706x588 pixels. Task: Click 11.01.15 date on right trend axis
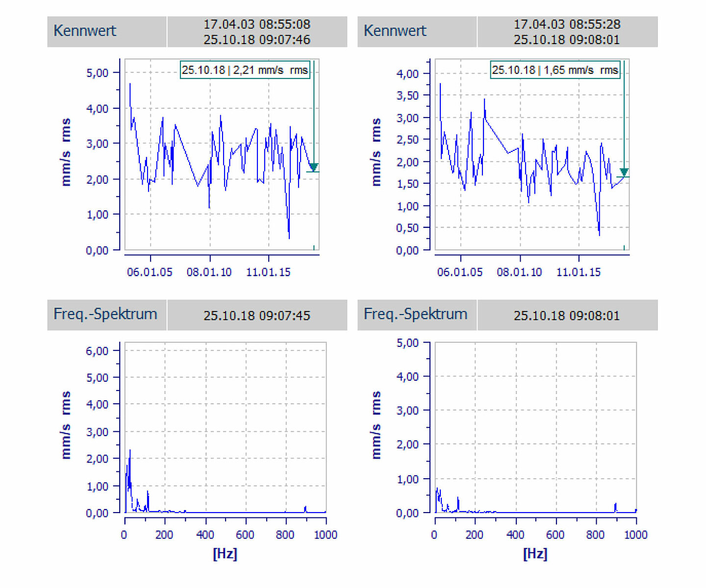(x=579, y=272)
